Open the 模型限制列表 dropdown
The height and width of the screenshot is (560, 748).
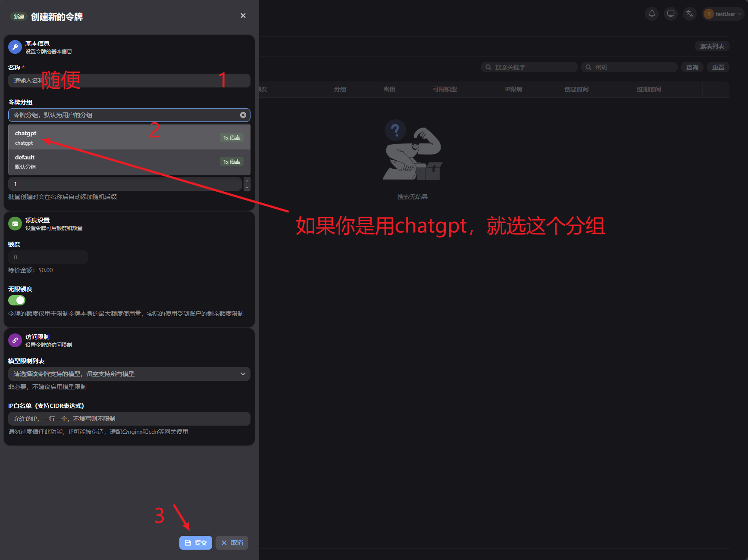pos(129,374)
